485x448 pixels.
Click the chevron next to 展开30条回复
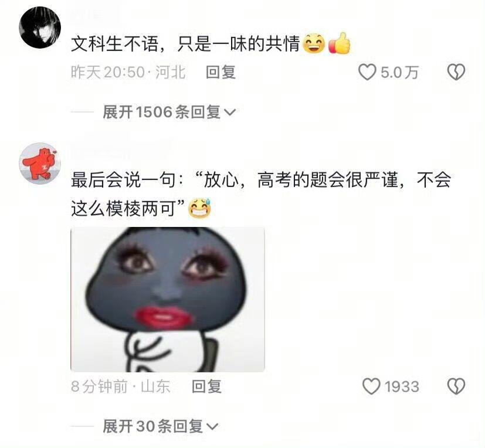pyautogui.click(x=212, y=427)
